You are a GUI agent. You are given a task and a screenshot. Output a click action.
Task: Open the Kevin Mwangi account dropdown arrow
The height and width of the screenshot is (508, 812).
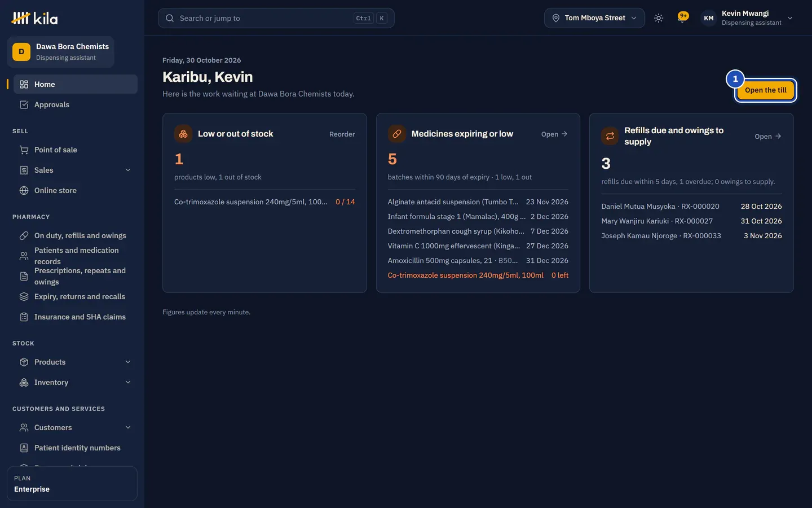[x=789, y=18]
